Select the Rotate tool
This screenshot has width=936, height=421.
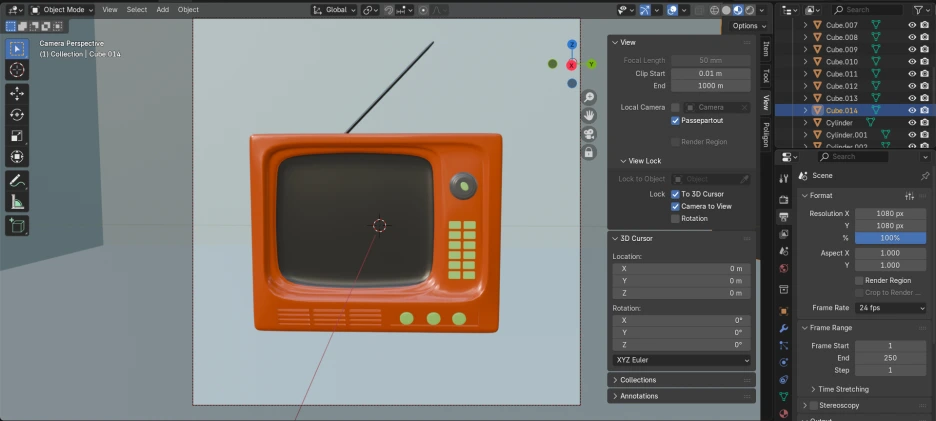click(x=17, y=114)
